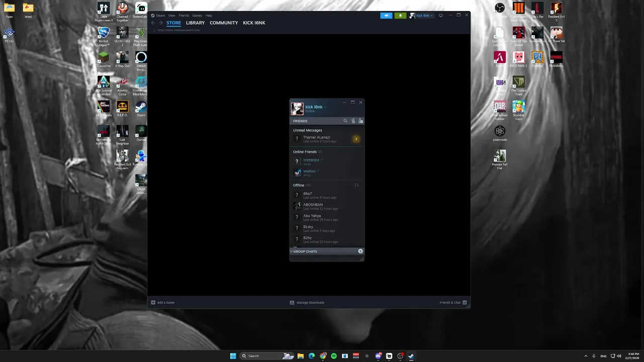The image size is (644, 362).
Task: Show hidden system tray icons
Action: [x=586, y=356]
